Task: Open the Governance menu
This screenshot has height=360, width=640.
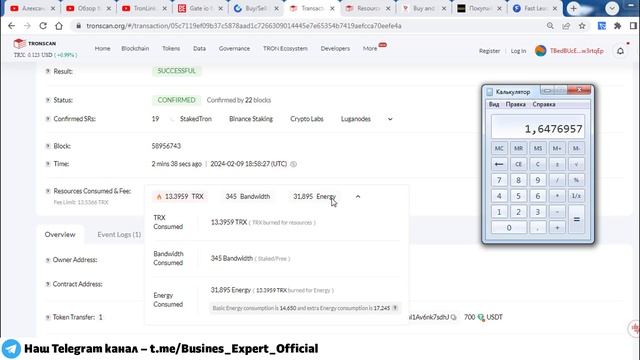Action: [234, 48]
